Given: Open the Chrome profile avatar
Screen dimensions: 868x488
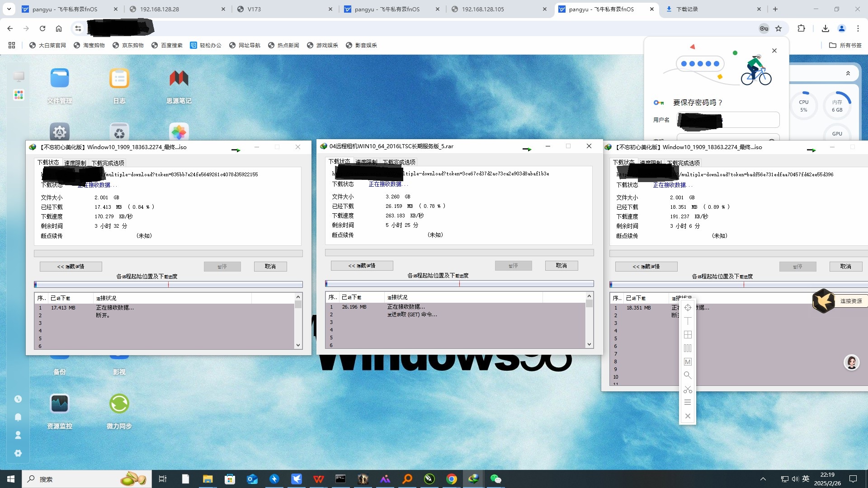Looking at the screenshot, I should [x=842, y=28].
